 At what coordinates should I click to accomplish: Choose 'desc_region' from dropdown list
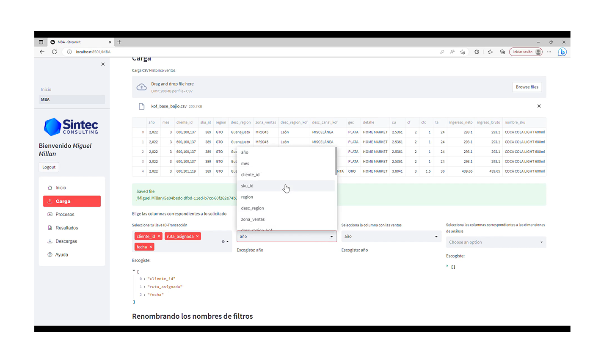[x=286, y=208]
